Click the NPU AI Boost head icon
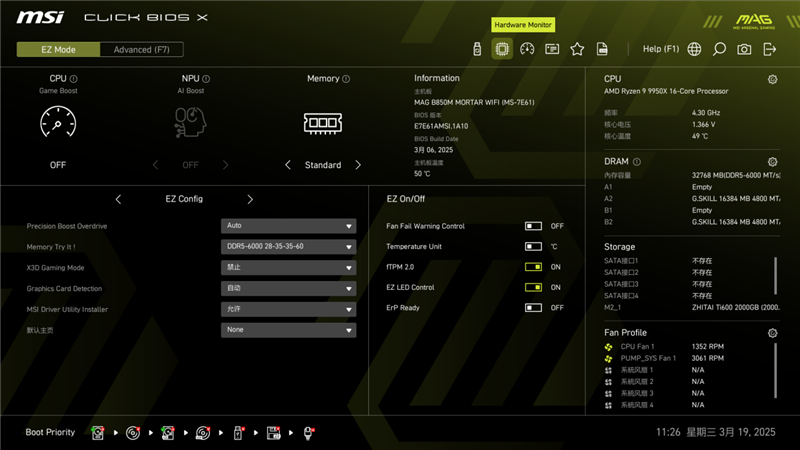 [190, 122]
